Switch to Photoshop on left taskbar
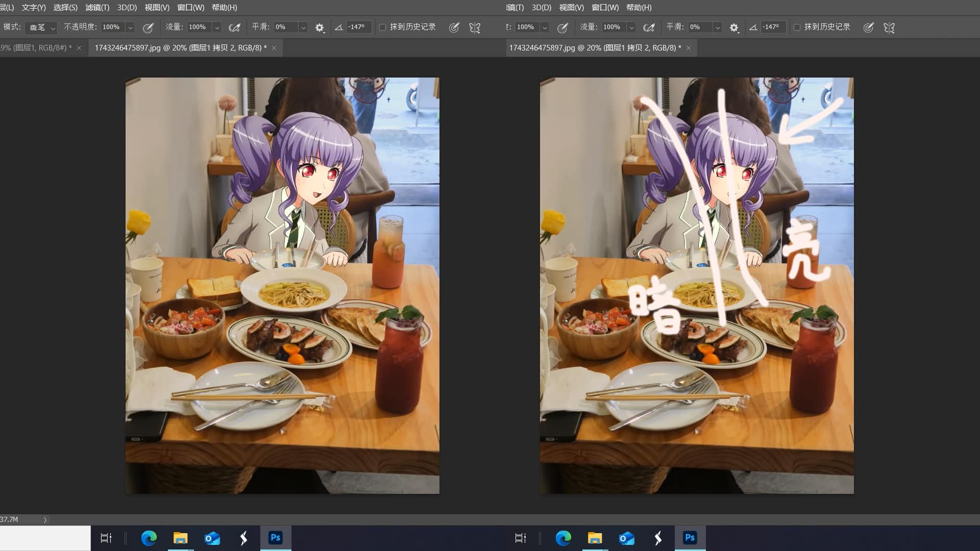 (x=276, y=538)
